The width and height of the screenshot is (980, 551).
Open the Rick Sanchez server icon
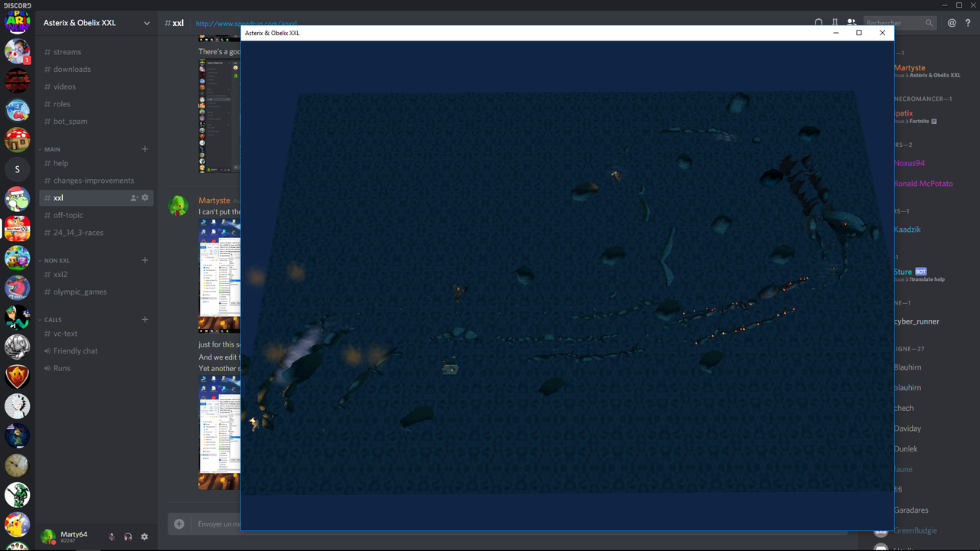17,406
